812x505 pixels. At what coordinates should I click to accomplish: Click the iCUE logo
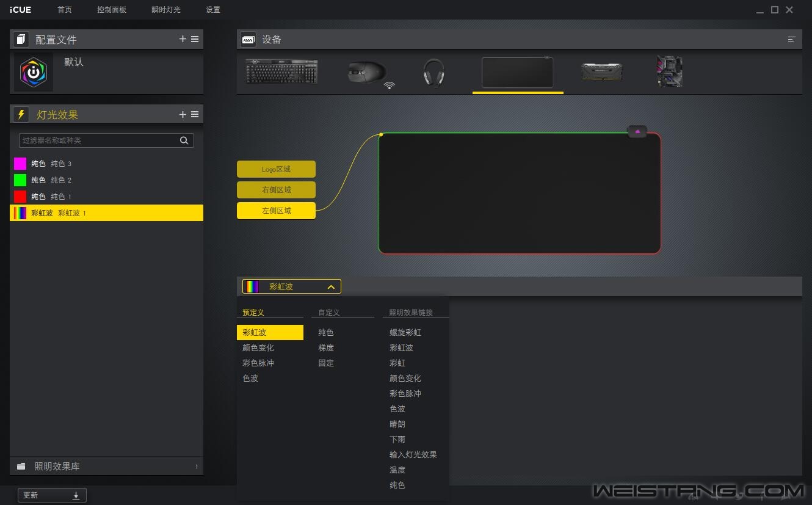tap(20, 10)
